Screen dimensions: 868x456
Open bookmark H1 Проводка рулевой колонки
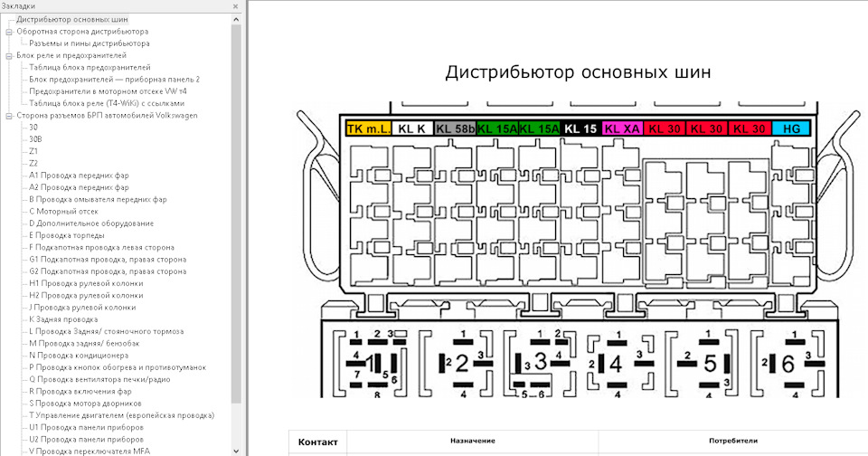[x=86, y=284]
